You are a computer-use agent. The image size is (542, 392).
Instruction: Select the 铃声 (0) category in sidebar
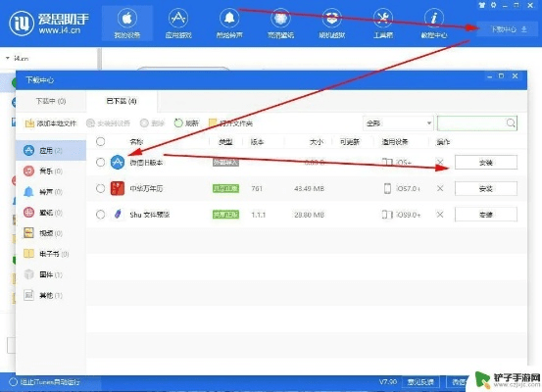[51, 192]
